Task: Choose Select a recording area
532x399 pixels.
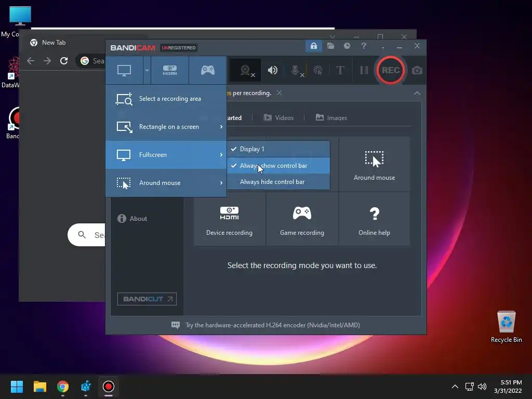Action: click(166, 99)
